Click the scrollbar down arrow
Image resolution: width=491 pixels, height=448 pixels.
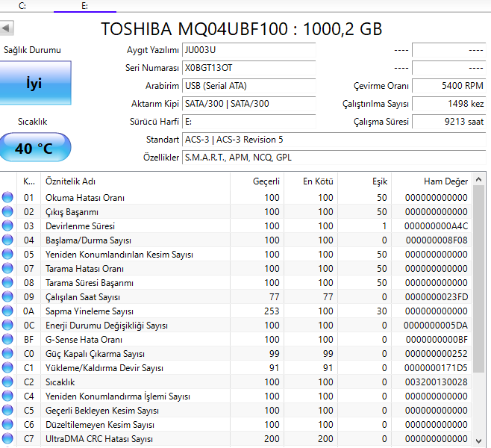coord(478,441)
